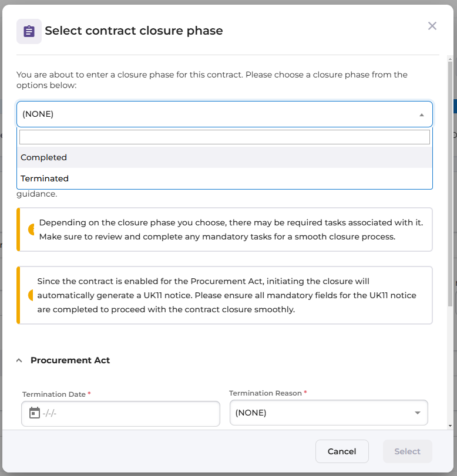Image resolution: width=457 pixels, height=476 pixels.
Task: Open the Termination Date calendar icon
Action: [x=35, y=413]
